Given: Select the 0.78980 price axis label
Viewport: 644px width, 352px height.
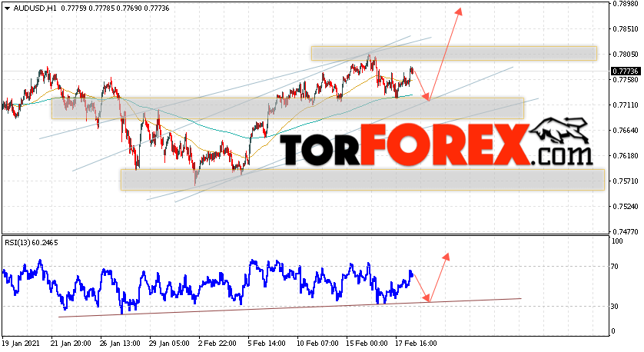Looking at the screenshot, I should point(626,4).
